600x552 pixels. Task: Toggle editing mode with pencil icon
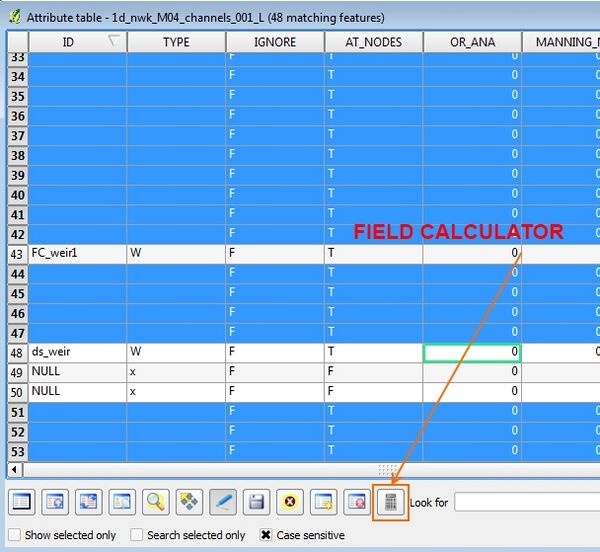[x=223, y=502]
